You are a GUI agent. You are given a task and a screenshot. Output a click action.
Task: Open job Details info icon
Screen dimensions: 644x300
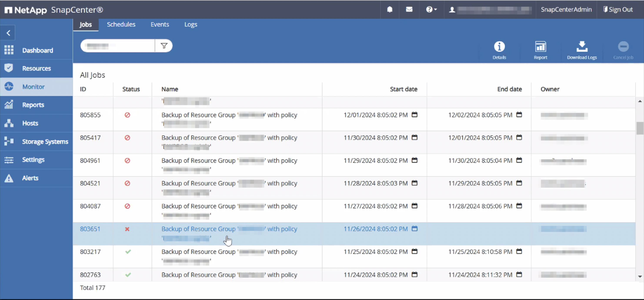[x=499, y=47]
